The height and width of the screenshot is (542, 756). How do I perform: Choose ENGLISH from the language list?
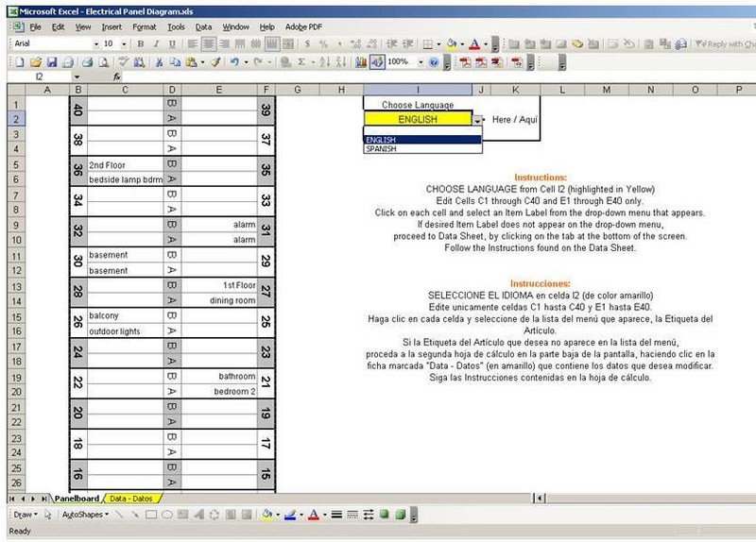[x=422, y=140]
